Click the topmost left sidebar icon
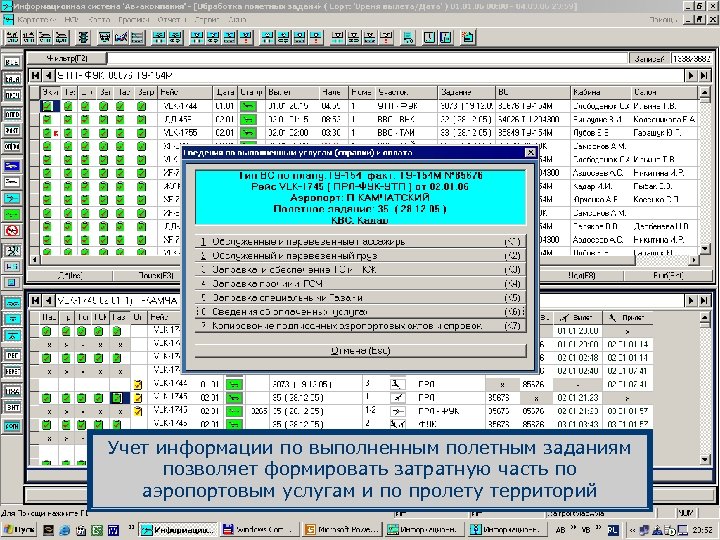 (x=12, y=62)
